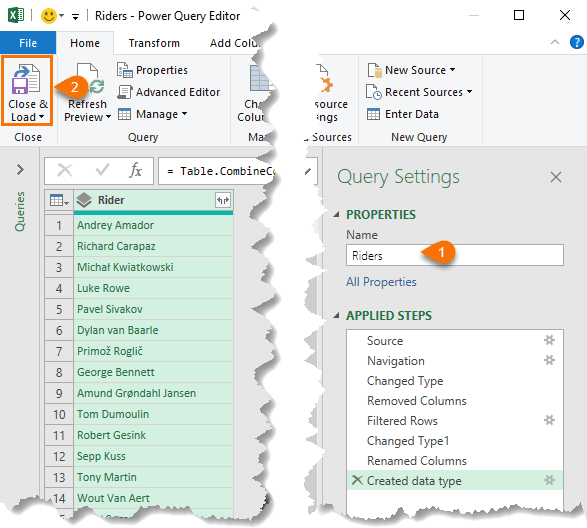Select the Source applied step
Image resolution: width=587 pixels, height=528 pixels.
[454, 341]
